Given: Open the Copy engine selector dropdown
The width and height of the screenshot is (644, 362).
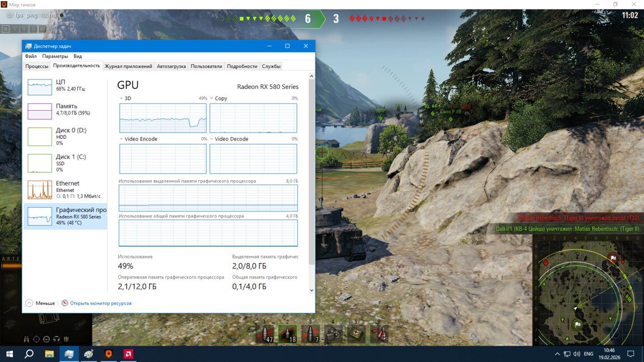Looking at the screenshot, I should 211,98.
